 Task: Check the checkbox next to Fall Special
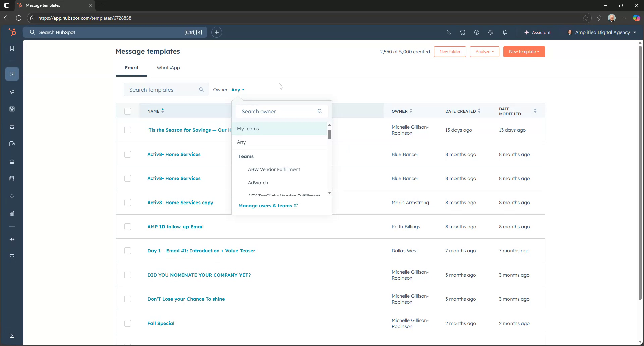(x=128, y=323)
